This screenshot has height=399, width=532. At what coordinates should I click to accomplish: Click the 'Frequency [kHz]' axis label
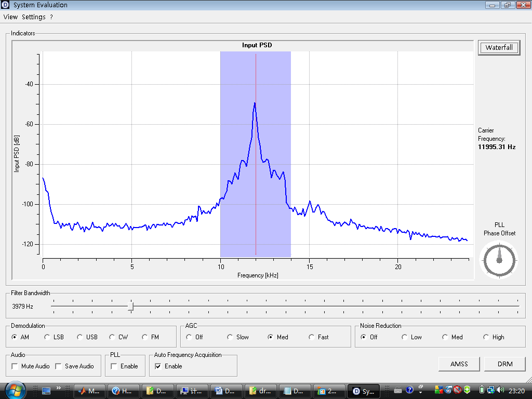point(258,275)
